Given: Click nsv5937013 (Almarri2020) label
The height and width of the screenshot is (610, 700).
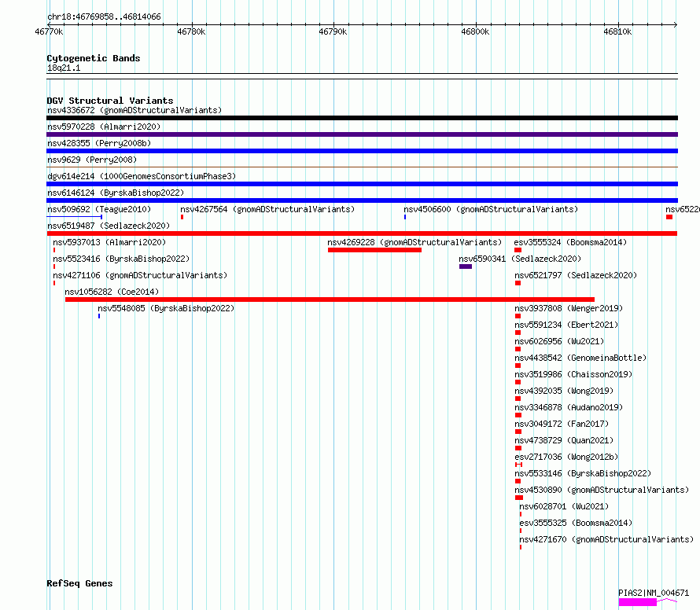Looking at the screenshot, I should click(109, 242).
